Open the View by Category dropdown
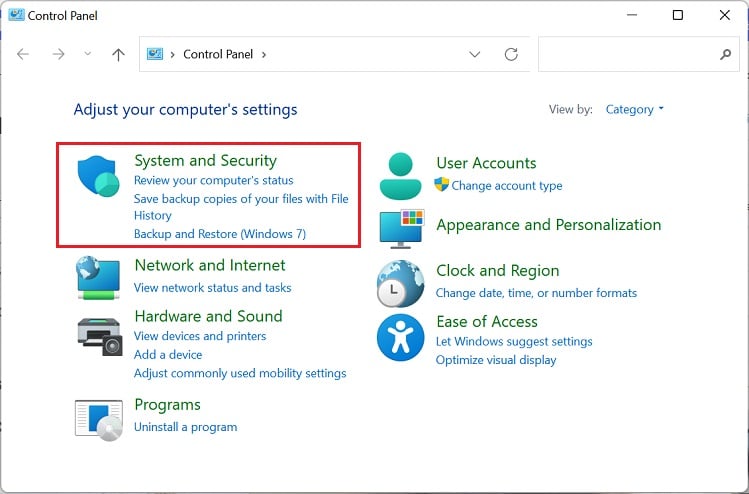749x494 pixels. click(635, 109)
